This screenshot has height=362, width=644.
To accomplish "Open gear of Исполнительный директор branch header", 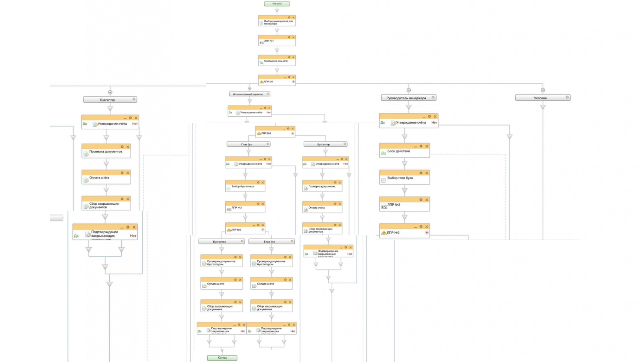I will (x=268, y=94).
